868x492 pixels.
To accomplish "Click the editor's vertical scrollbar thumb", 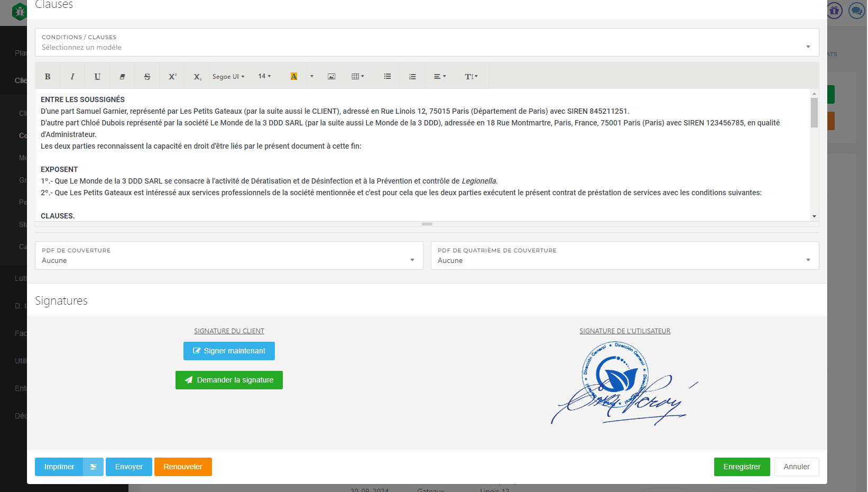I will [814, 113].
